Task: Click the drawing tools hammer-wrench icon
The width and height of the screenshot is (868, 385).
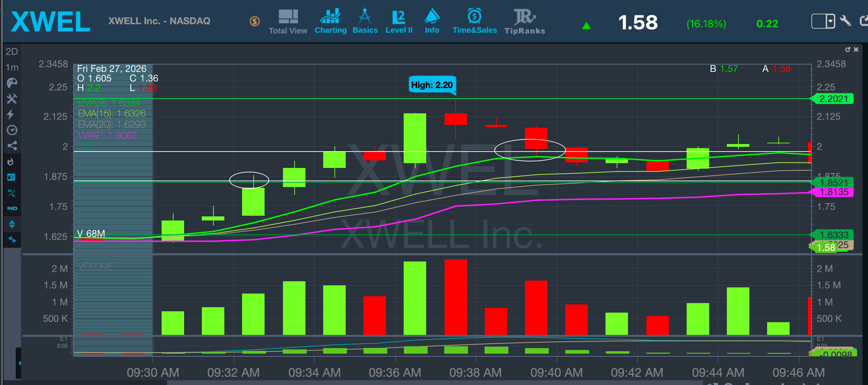Action: tap(12, 99)
